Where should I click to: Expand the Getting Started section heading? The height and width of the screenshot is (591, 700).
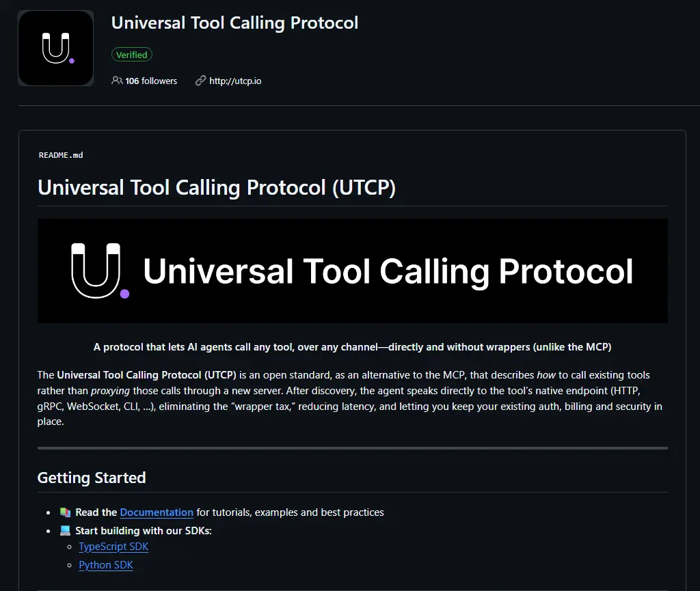pyautogui.click(x=91, y=478)
